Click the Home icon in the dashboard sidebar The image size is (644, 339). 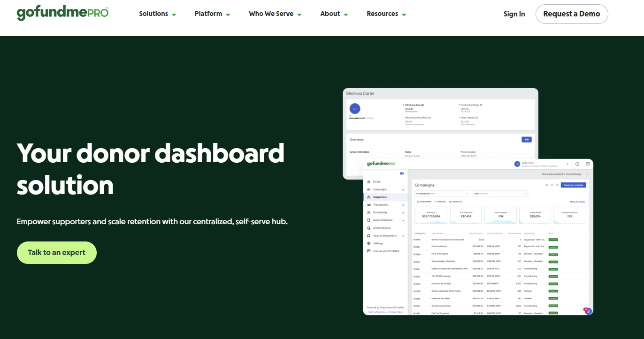369,181
